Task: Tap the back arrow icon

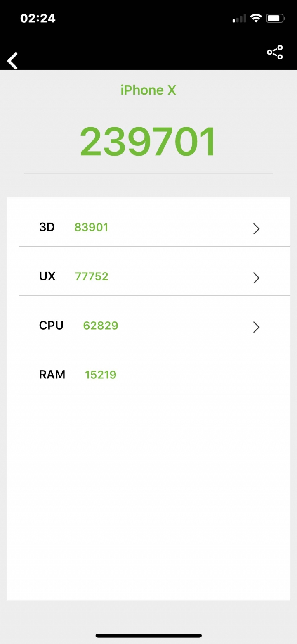Action: coord(13,61)
